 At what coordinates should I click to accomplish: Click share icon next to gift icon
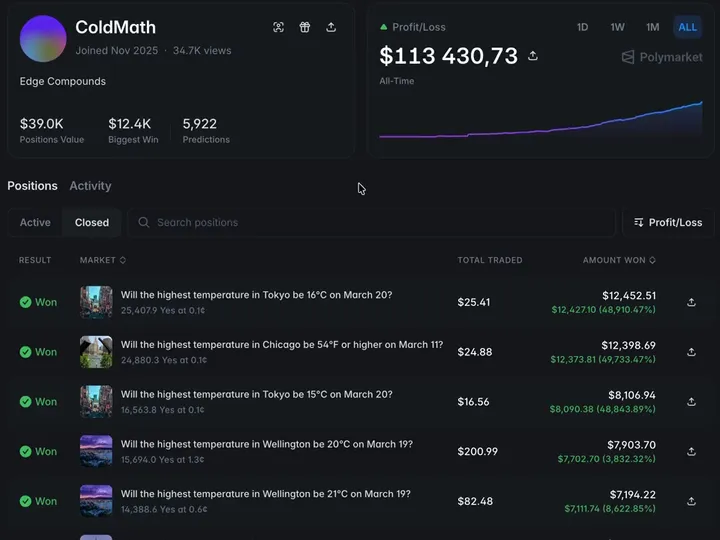(331, 27)
